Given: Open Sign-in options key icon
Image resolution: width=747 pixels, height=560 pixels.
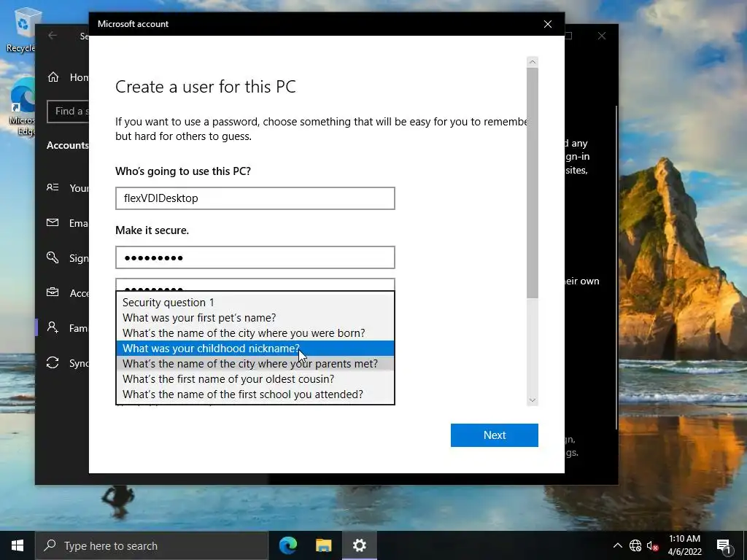Looking at the screenshot, I should click(53, 257).
